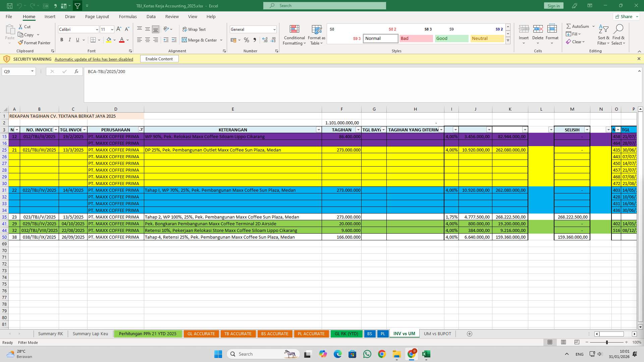Click the Comma Style icon
644x362 pixels.
pyautogui.click(x=255, y=40)
